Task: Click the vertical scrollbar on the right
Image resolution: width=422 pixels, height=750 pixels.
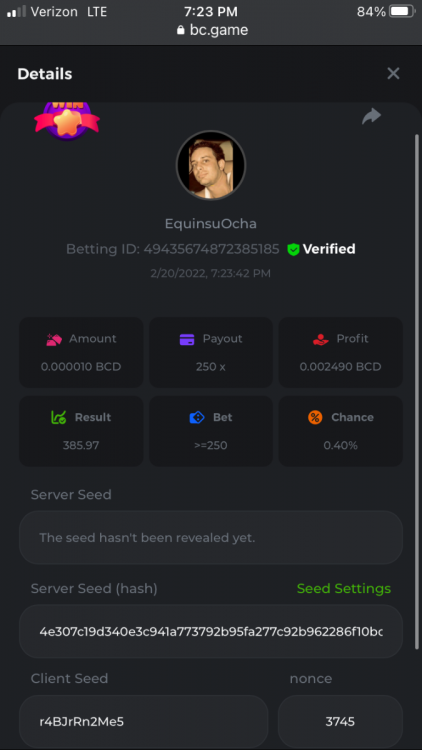Action: click(x=416, y=391)
